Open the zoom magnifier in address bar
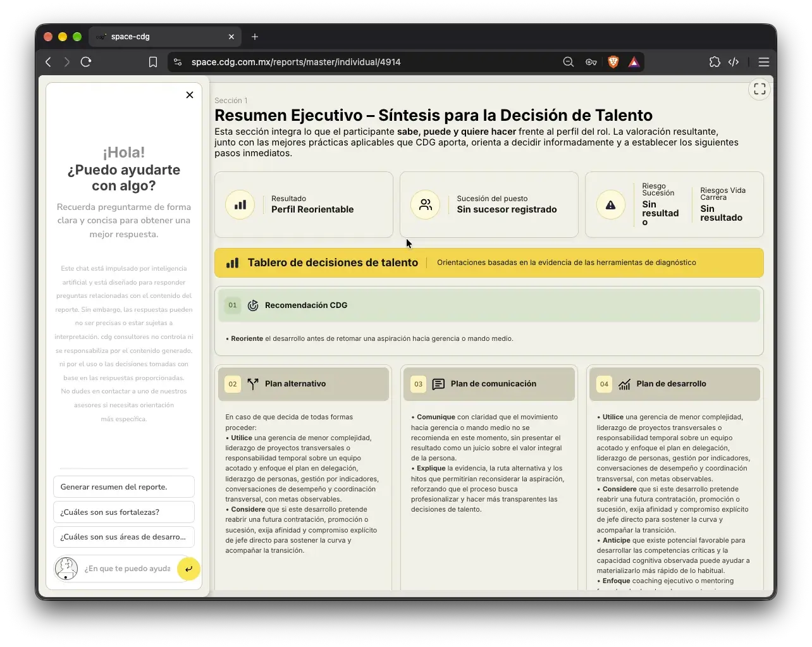Screen dimensions: 812x647 (569, 62)
